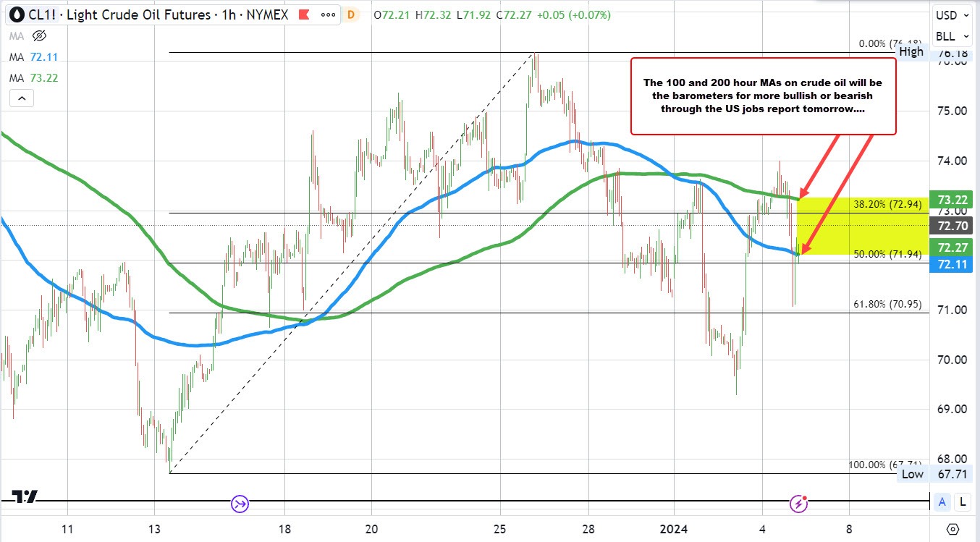Click the TradingView logo watermark
980x542 pixels.
[x=26, y=497]
